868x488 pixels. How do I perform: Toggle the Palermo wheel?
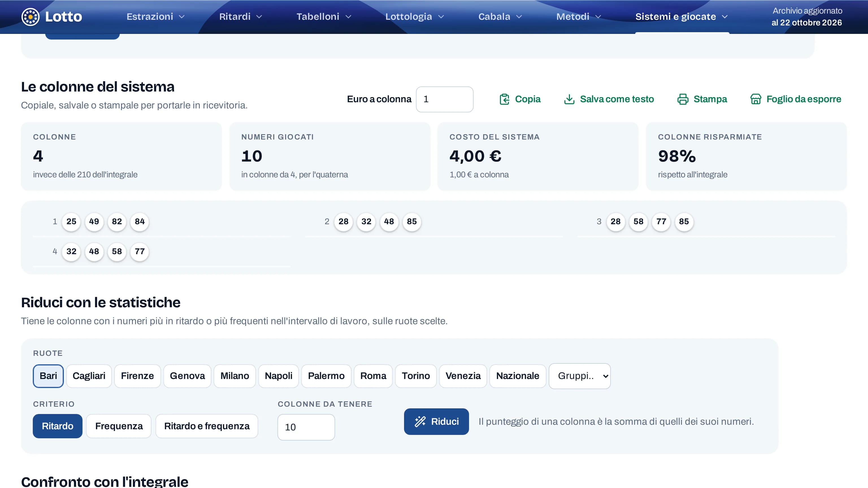click(x=326, y=376)
